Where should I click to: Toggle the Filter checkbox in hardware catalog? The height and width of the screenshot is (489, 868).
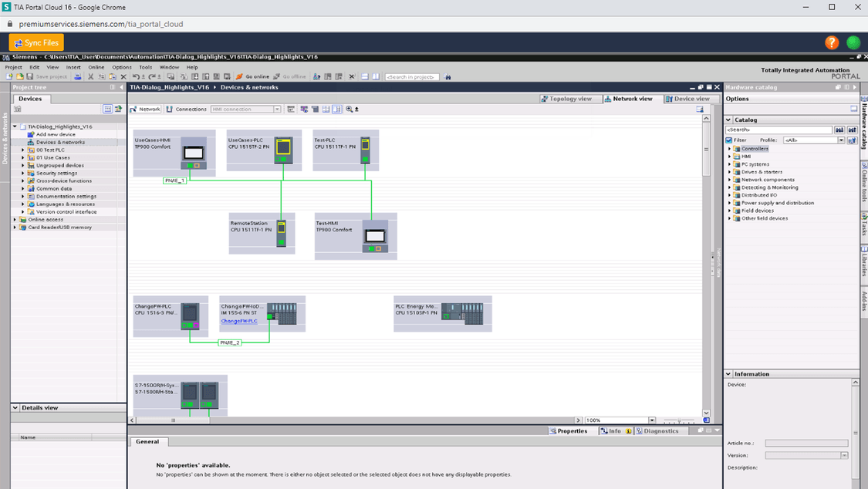pyautogui.click(x=729, y=140)
